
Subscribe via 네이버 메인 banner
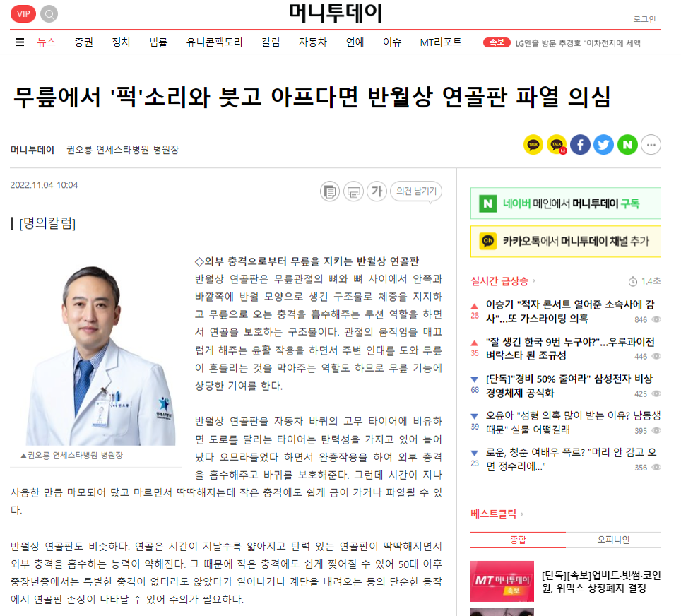tap(565, 203)
